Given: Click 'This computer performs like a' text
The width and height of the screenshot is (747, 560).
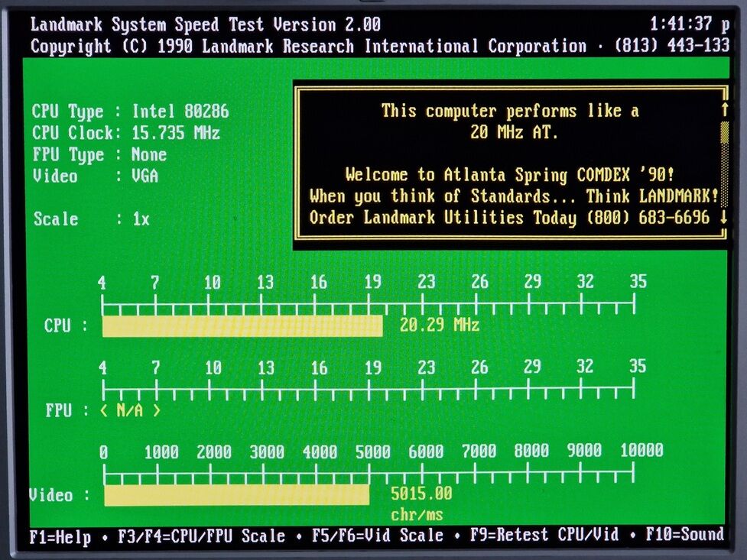Looking at the screenshot, I should [x=510, y=111].
